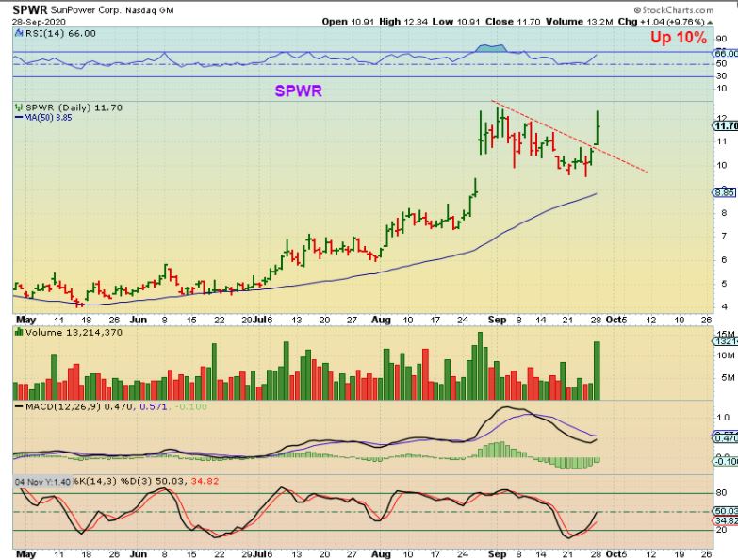Click the 80 level on stochastic axis
738x560 pixels.
tap(721, 493)
